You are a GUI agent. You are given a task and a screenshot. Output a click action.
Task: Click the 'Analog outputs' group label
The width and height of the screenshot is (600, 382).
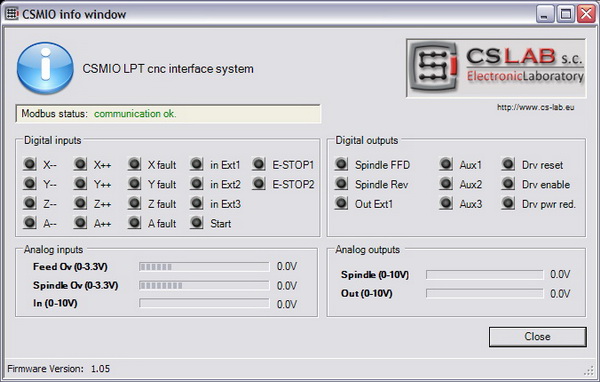[367, 250]
